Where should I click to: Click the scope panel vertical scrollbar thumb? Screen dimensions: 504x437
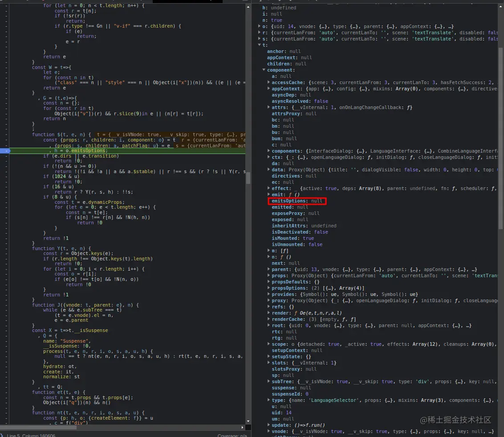501,138
